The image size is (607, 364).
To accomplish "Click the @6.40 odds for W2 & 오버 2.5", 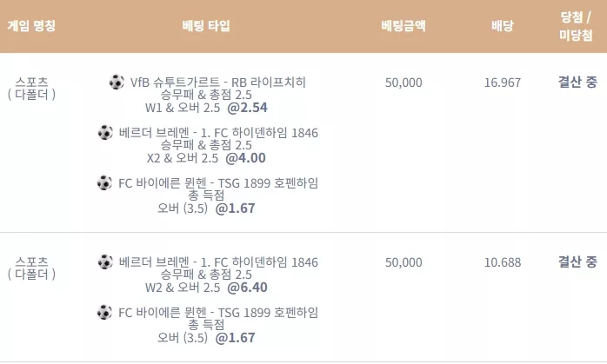I will pos(247,288).
